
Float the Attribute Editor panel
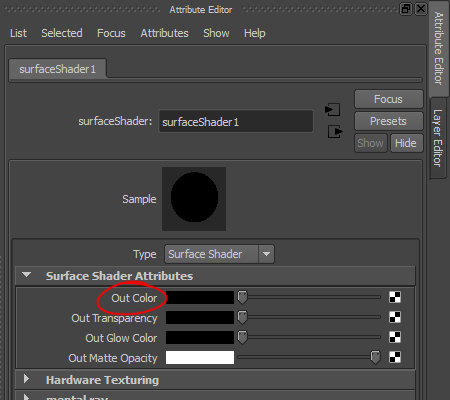click(x=406, y=9)
